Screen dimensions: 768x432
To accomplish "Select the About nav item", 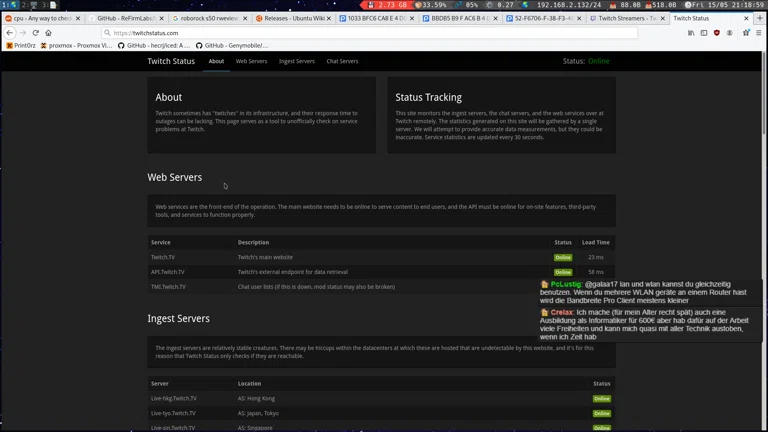I will (x=216, y=61).
